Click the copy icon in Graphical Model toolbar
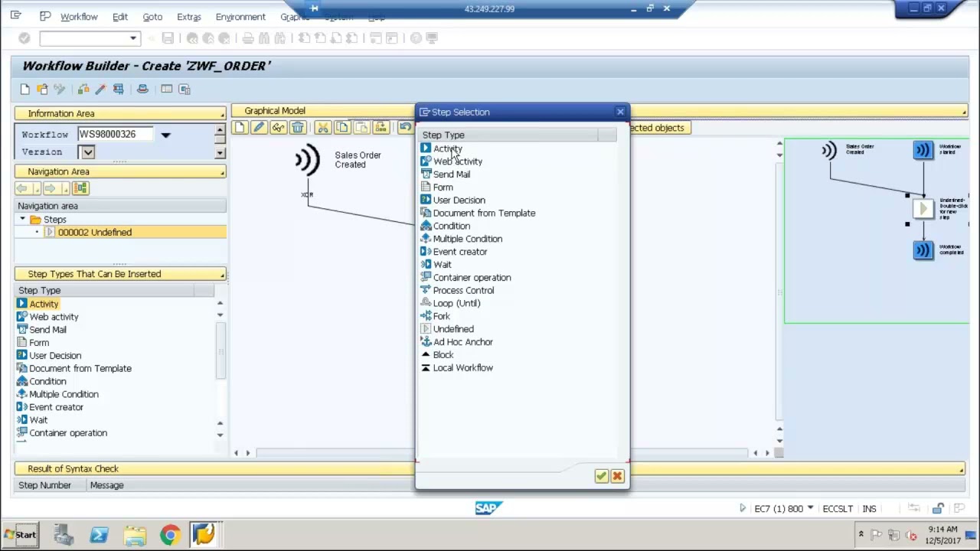This screenshot has height=551, width=980. click(x=341, y=128)
